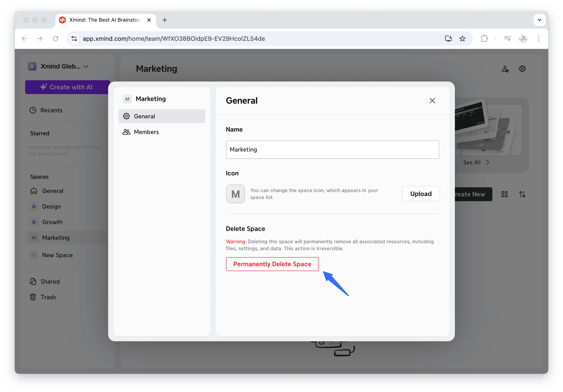Select the General tab in the dialog

[x=144, y=116]
